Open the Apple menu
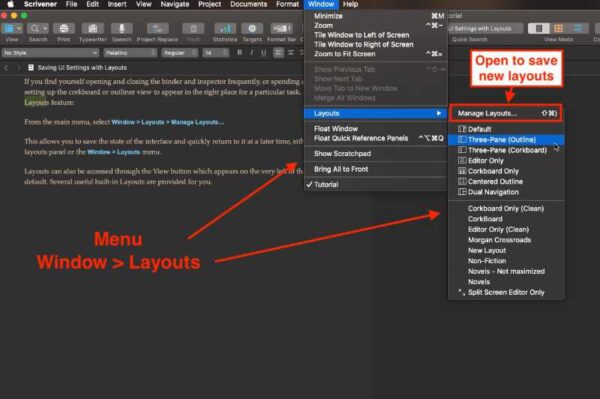 point(10,4)
